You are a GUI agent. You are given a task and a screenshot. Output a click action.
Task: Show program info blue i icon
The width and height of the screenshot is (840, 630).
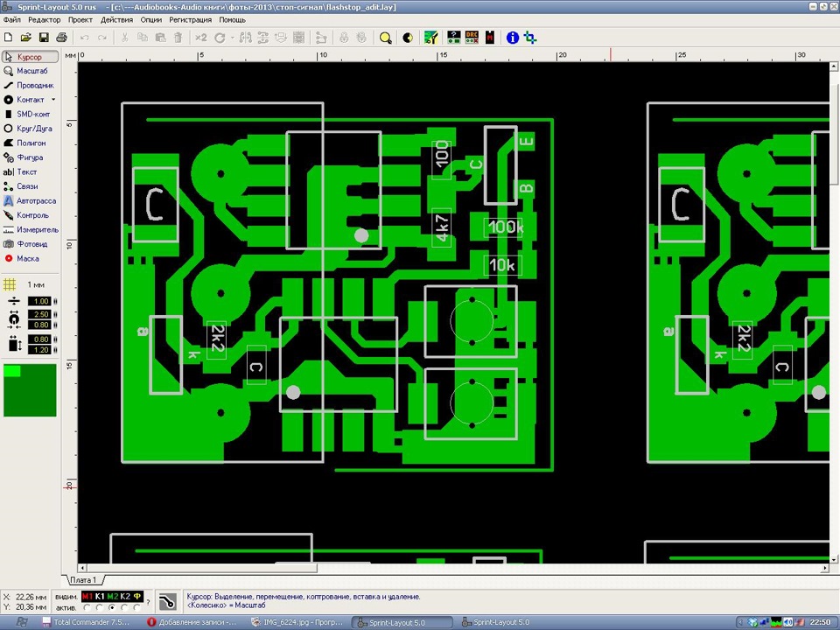(x=513, y=38)
